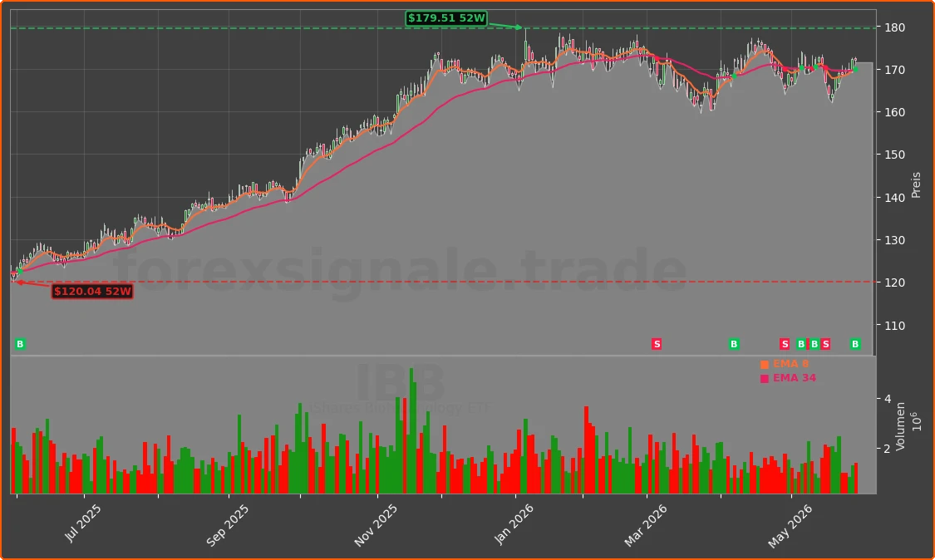Click the 120 price axis label
This screenshot has height=560, width=935.
(894, 282)
